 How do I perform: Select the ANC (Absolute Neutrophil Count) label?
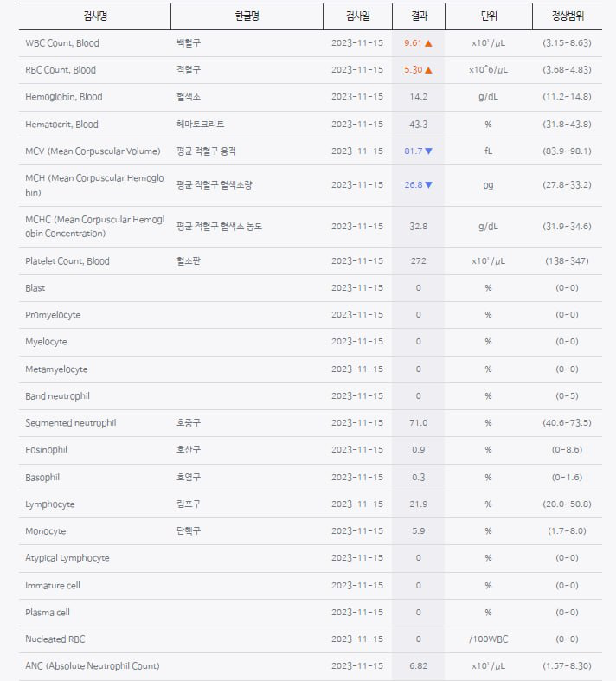pyautogui.click(x=93, y=665)
